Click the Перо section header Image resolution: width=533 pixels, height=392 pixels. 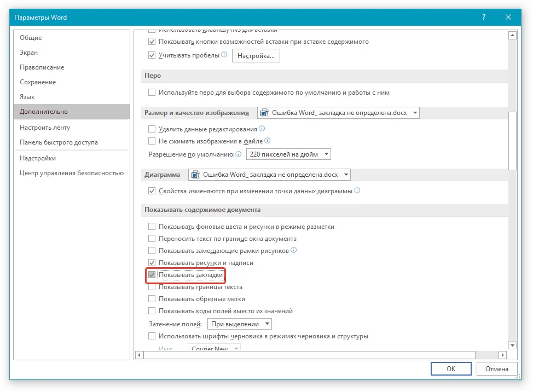point(325,76)
